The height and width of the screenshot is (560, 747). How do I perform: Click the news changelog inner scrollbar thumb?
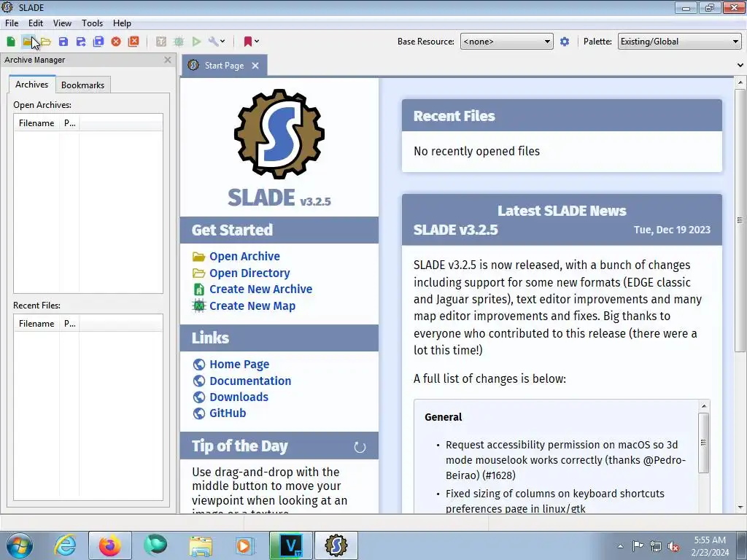(704, 443)
